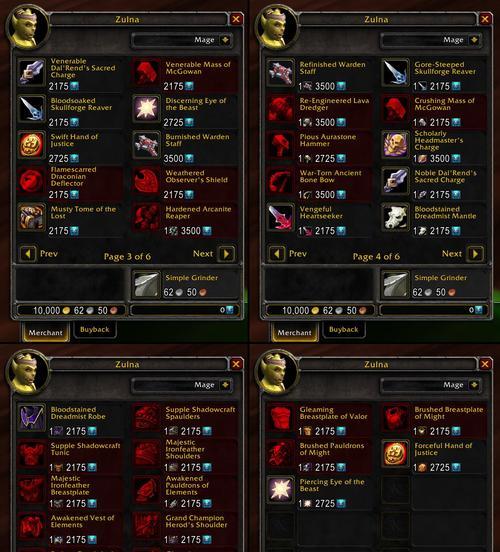500x552 pixels.
Task: Go to next page from Page 3 of 6
Action: pyautogui.click(x=226, y=254)
